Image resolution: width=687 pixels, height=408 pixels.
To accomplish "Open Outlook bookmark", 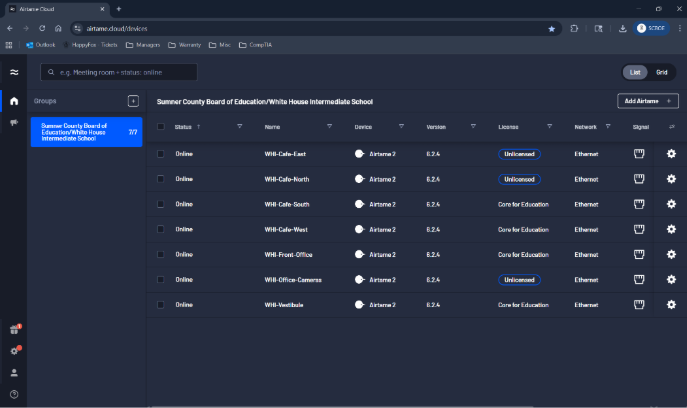I will coord(41,45).
